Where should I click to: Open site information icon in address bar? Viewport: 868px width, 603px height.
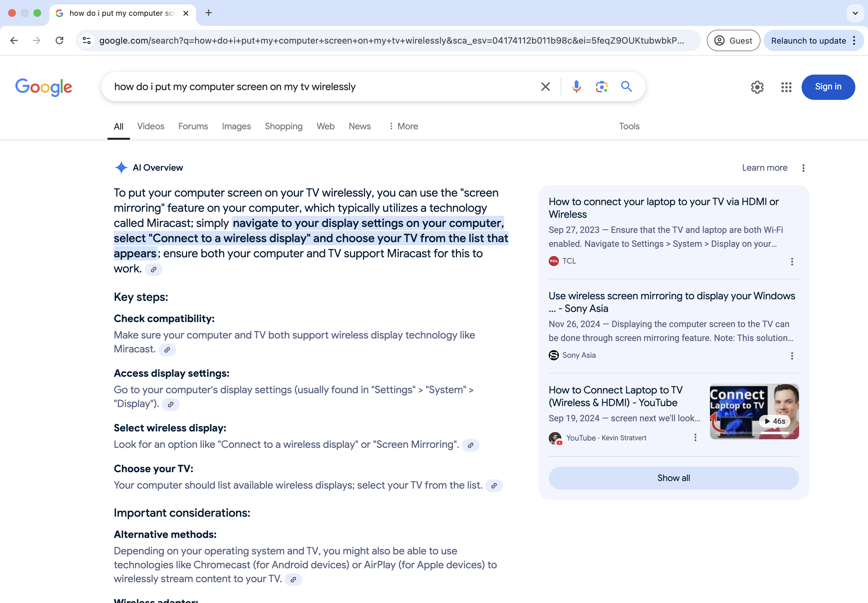(87, 40)
